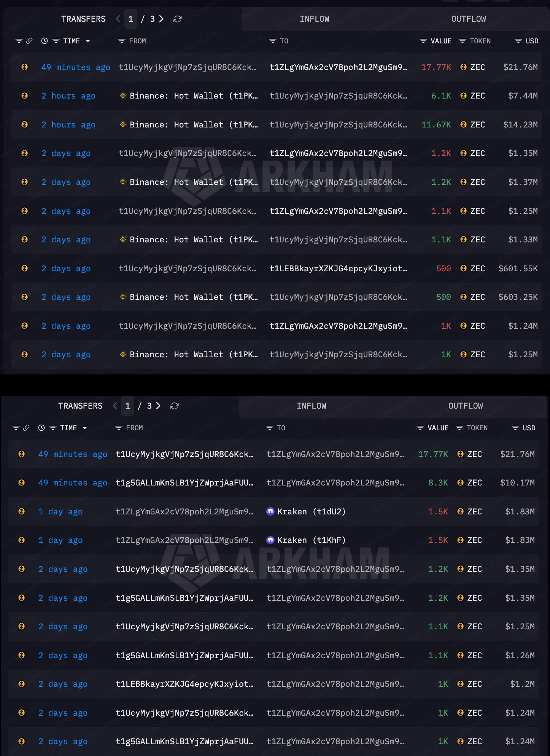Click the $1.26M USD value cell
550x756 pixels.
point(520,655)
